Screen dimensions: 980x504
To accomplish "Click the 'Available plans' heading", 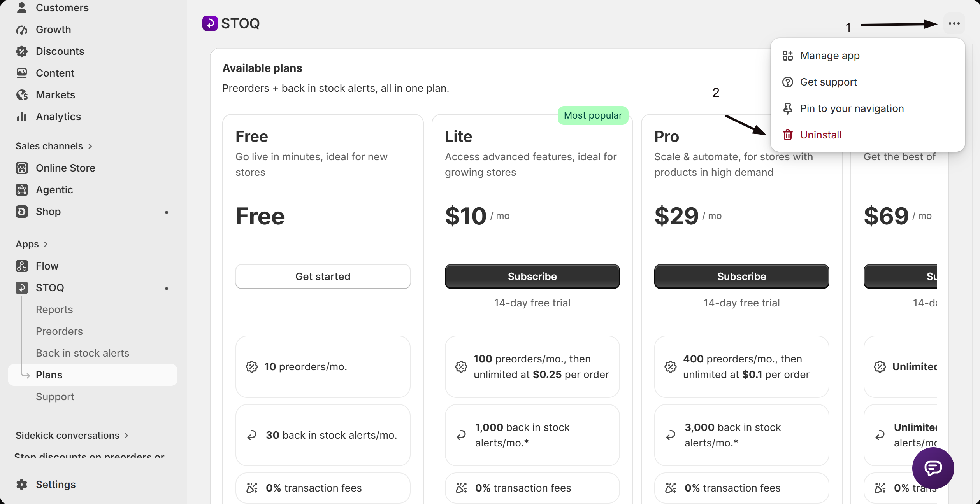I will pos(262,68).
